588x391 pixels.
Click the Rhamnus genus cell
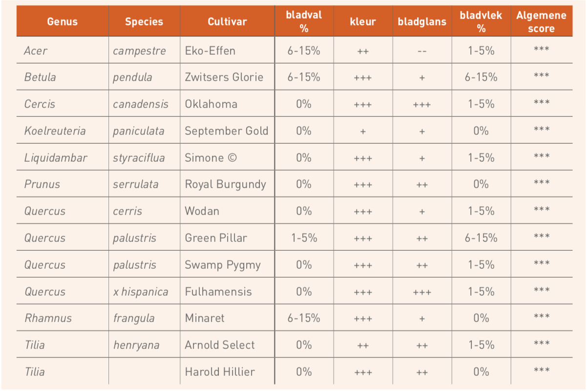coord(62,318)
